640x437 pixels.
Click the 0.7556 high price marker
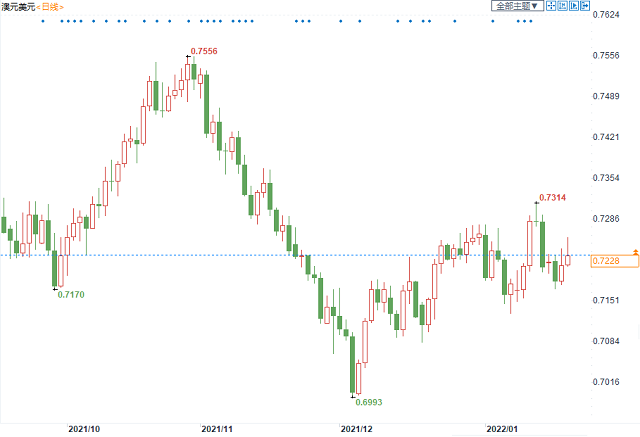click(x=204, y=51)
